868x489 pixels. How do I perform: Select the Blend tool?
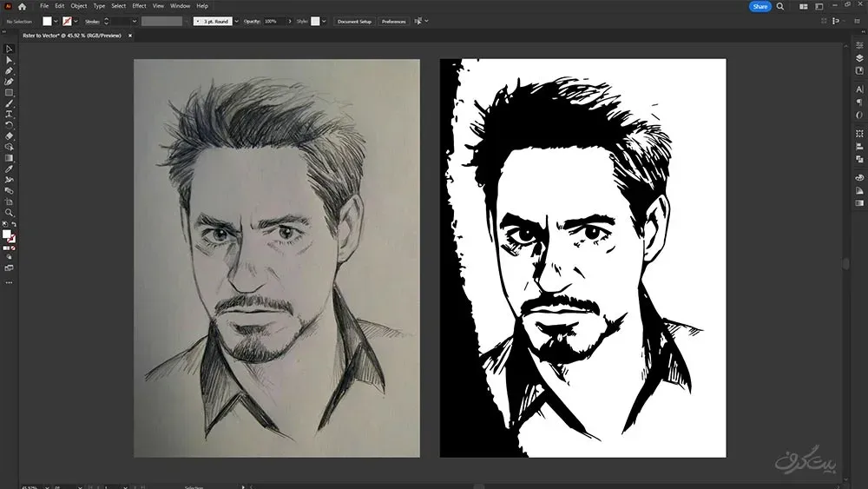click(9, 190)
